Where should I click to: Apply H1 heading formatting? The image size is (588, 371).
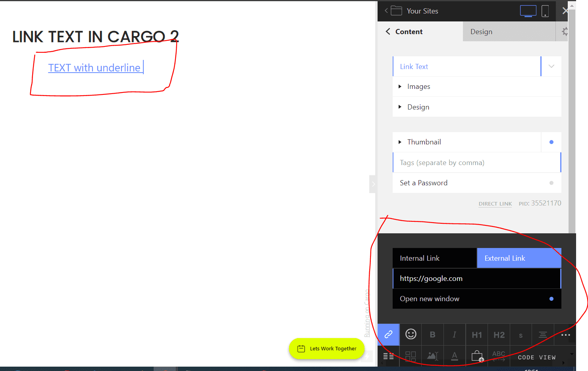[x=476, y=334]
